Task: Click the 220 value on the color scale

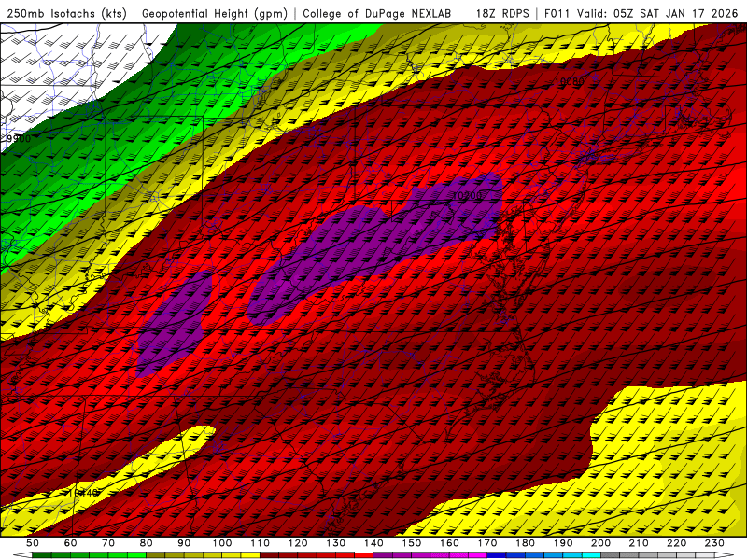Action: click(677, 543)
